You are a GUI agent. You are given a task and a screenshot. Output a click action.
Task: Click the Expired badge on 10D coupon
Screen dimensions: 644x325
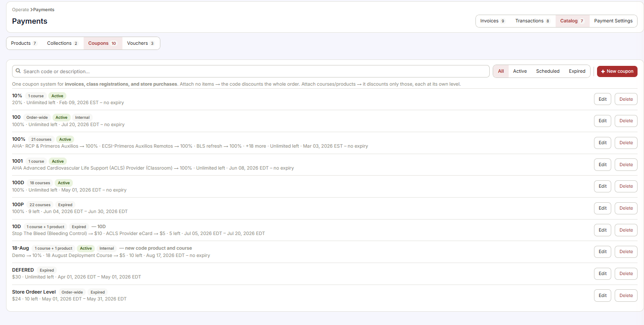pos(79,227)
